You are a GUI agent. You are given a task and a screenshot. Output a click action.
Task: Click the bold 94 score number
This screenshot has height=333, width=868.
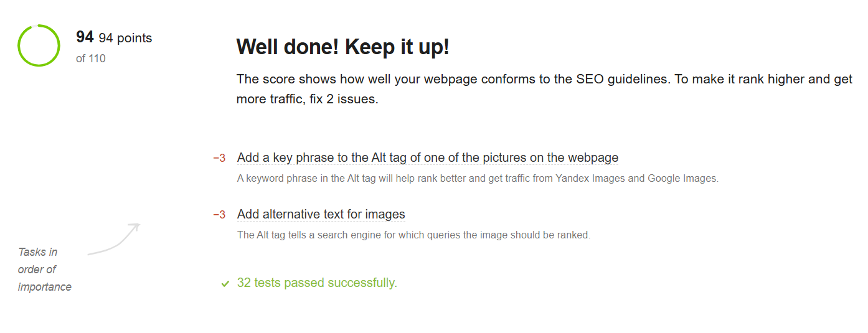tap(85, 37)
